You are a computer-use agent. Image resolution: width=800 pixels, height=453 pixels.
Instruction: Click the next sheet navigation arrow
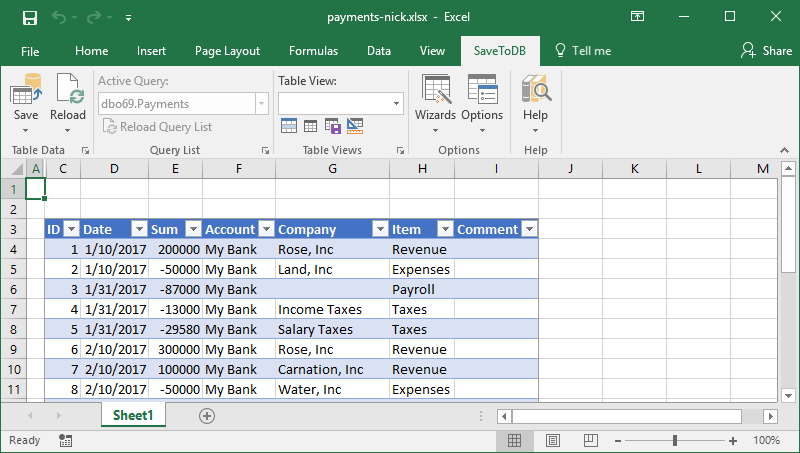[x=59, y=416]
